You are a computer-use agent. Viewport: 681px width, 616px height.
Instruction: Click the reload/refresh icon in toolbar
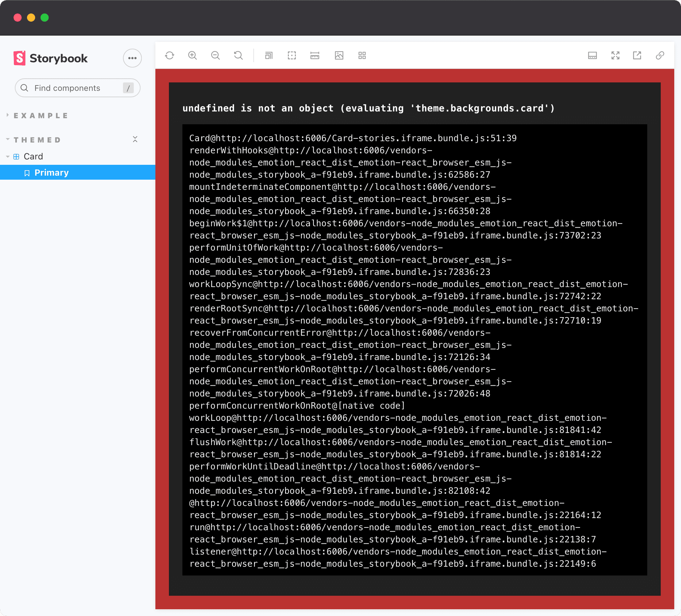(170, 56)
